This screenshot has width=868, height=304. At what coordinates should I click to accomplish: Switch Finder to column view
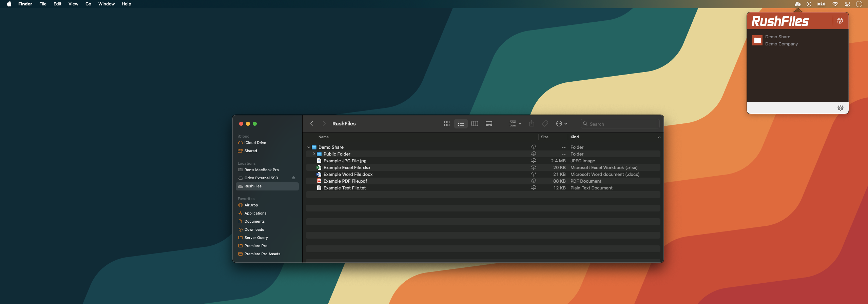[x=475, y=124]
